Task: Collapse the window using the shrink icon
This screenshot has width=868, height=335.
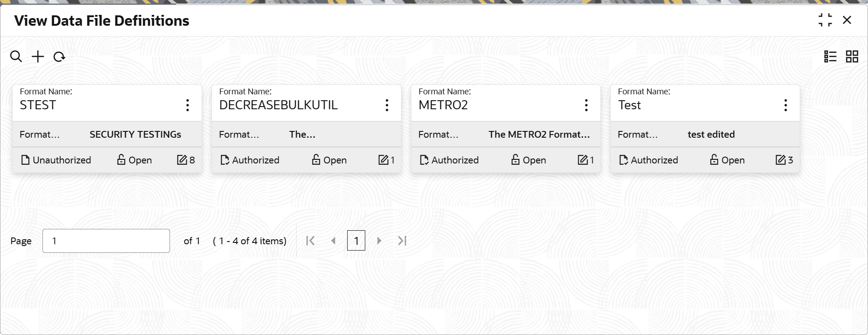Action: click(x=825, y=20)
